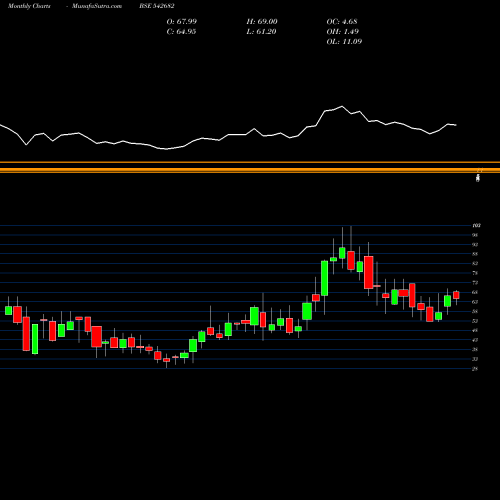Click the 98 price axis label

(x=475, y=235)
